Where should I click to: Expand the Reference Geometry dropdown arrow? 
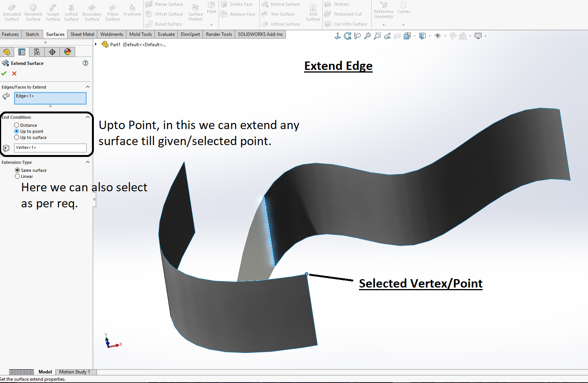coord(383,25)
